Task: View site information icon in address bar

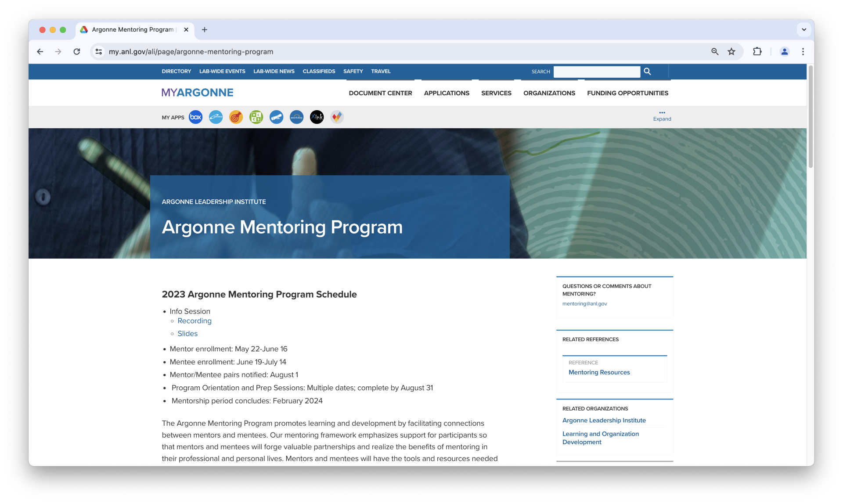Action: [x=99, y=52]
